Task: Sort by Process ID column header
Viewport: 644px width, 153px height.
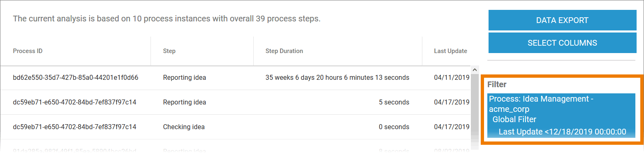Action: [28, 51]
